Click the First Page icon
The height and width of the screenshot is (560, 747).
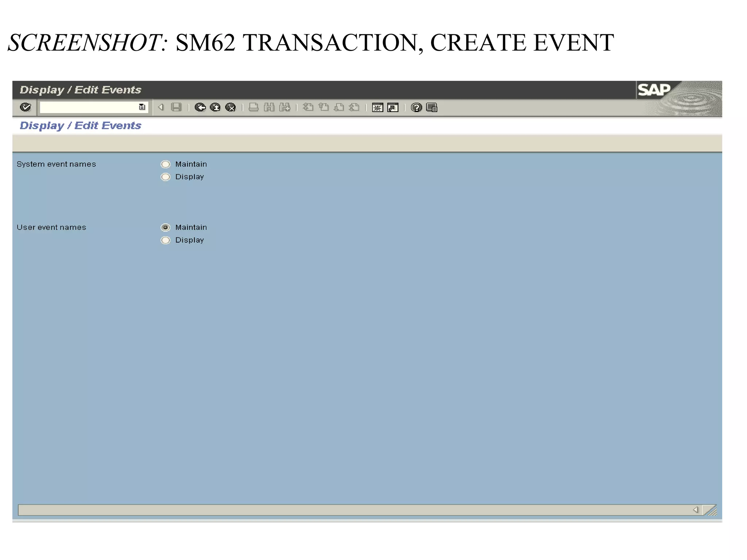tap(308, 107)
